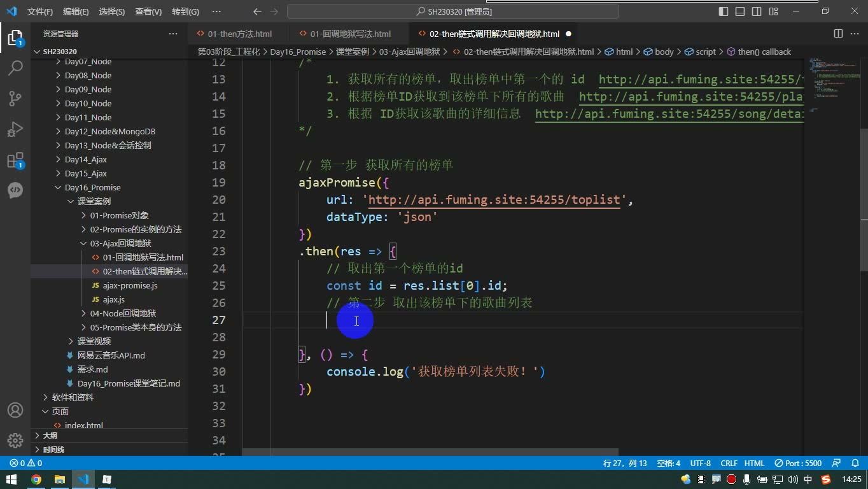Image resolution: width=868 pixels, height=489 pixels.
Task: Open the Search view in activity bar
Action: click(x=15, y=67)
